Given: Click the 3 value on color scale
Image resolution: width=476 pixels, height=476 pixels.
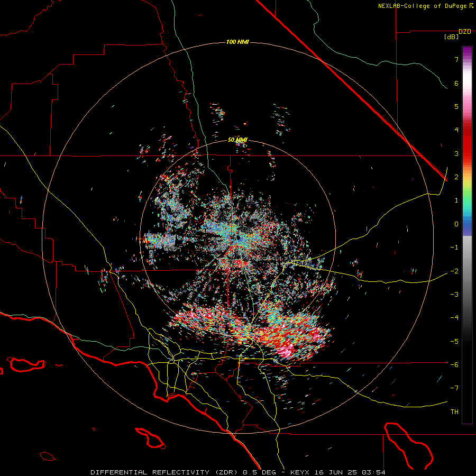Looking at the screenshot, I should pyautogui.click(x=456, y=153).
